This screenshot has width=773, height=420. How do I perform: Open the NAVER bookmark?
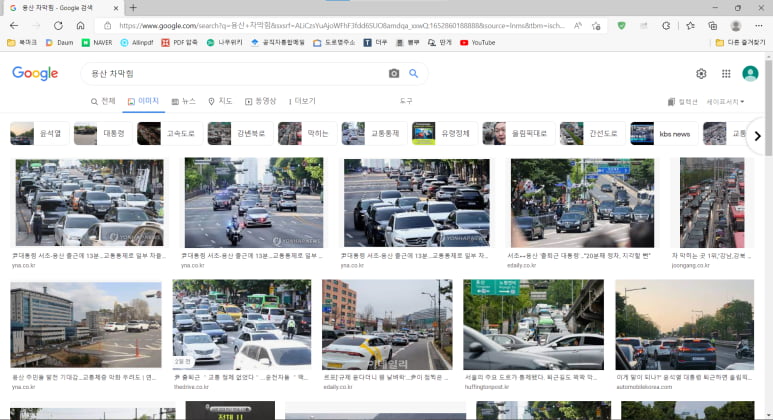97,43
